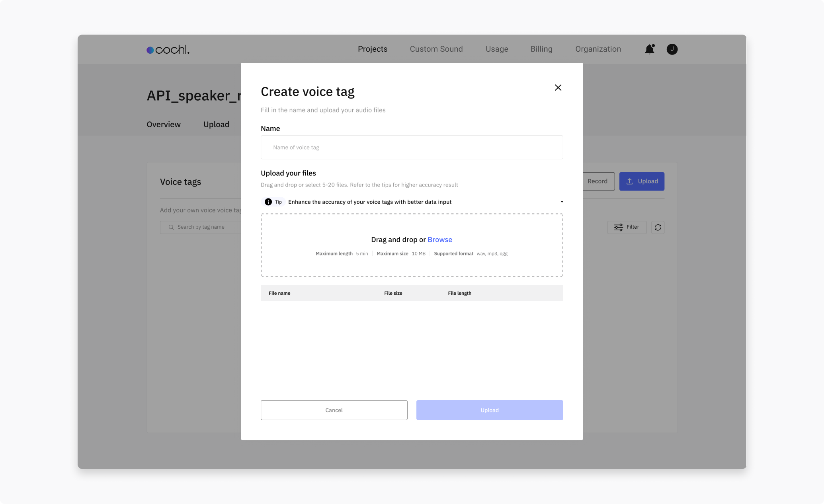The height and width of the screenshot is (504, 824).
Task: Click the Browse link
Action: (x=440, y=239)
